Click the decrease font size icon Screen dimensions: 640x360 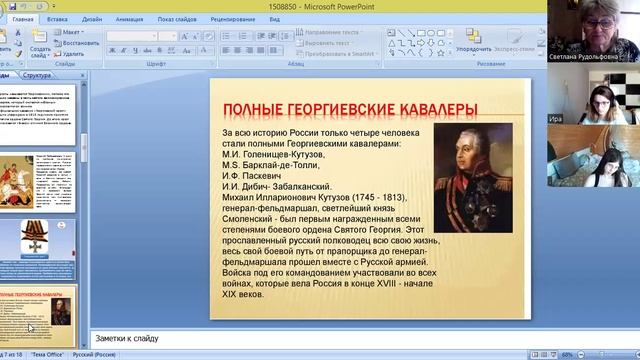pyautogui.click(x=196, y=36)
